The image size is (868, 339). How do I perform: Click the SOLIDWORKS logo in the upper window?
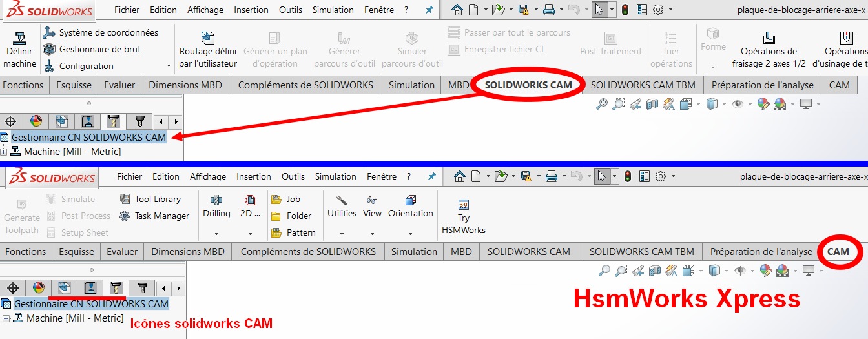51,11
